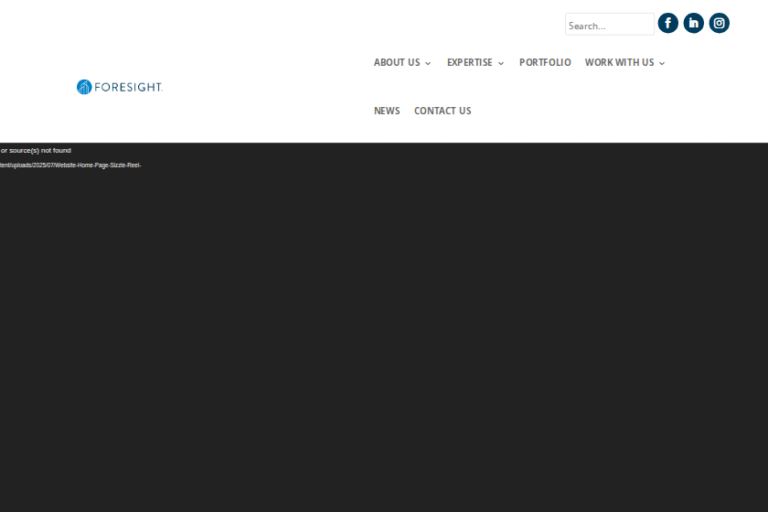Navigate to the News page
Screen dimensions: 768x512
pos(387,111)
